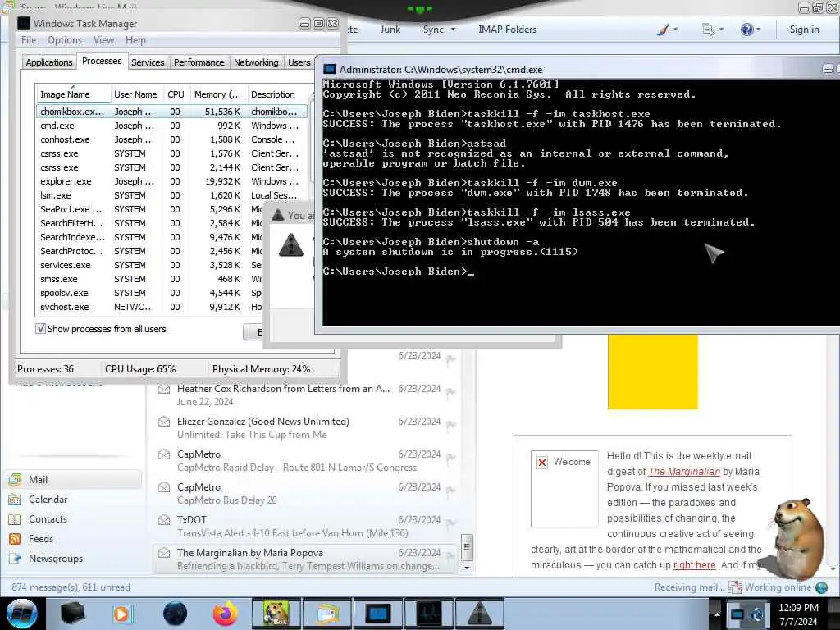Switch to ChomikBox hamster taskbar button
This screenshot has width=840, height=630.
[x=276, y=614]
